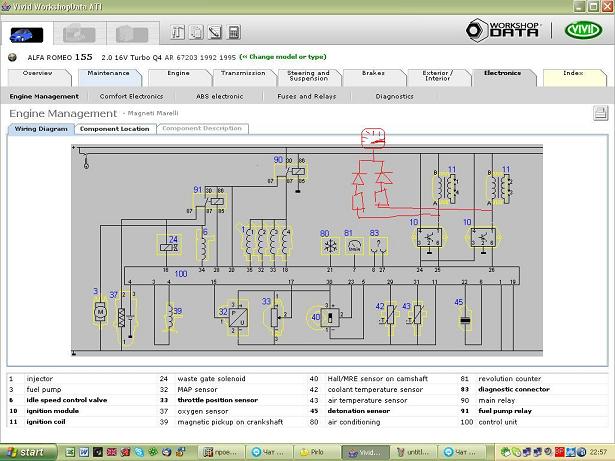Click the third toolbar icon before calculator
615x461 pixels.
[214, 32]
